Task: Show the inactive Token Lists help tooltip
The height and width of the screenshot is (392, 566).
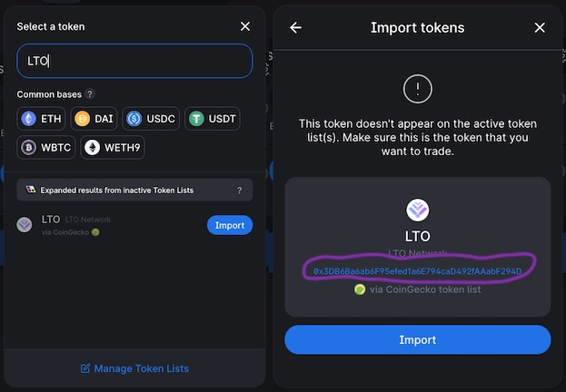Action: (239, 191)
